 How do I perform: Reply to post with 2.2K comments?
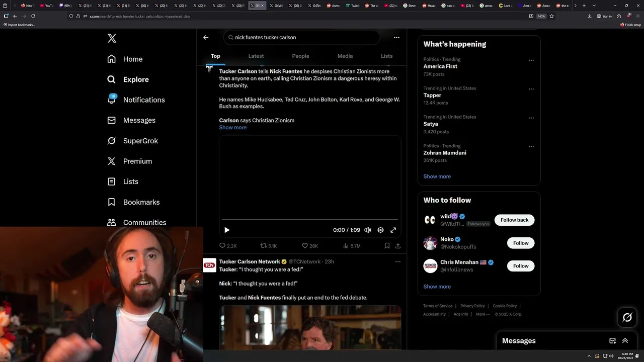(228, 246)
